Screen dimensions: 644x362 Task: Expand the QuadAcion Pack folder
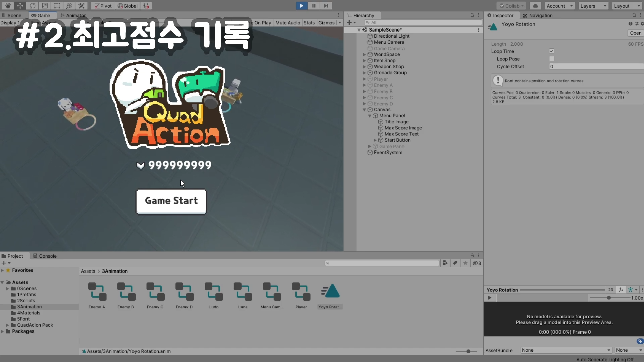[x=7, y=325]
